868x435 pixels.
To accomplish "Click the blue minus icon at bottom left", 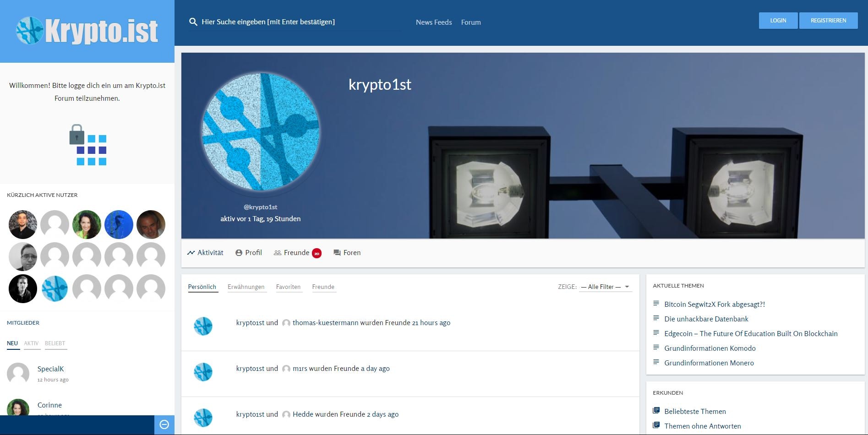I will [164, 424].
